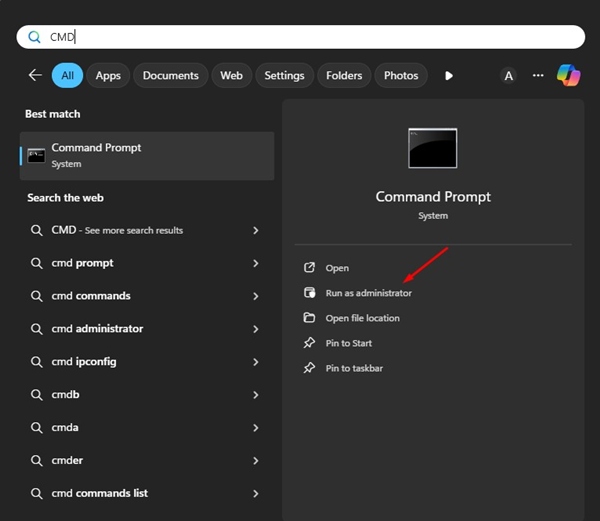Click the search icon beside cmd prompt
The width and height of the screenshot is (600, 521).
click(37, 264)
